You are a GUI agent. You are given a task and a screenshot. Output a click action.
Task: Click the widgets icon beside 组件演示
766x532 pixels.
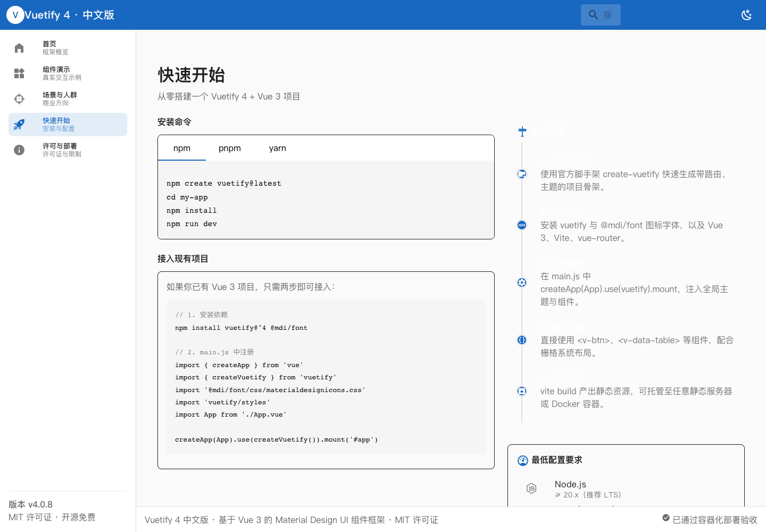point(19,73)
